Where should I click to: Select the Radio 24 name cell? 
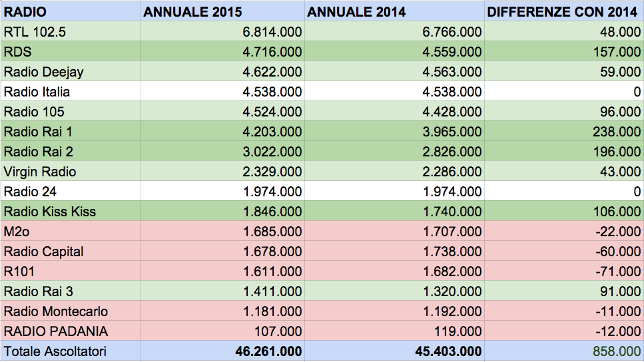tap(71, 192)
